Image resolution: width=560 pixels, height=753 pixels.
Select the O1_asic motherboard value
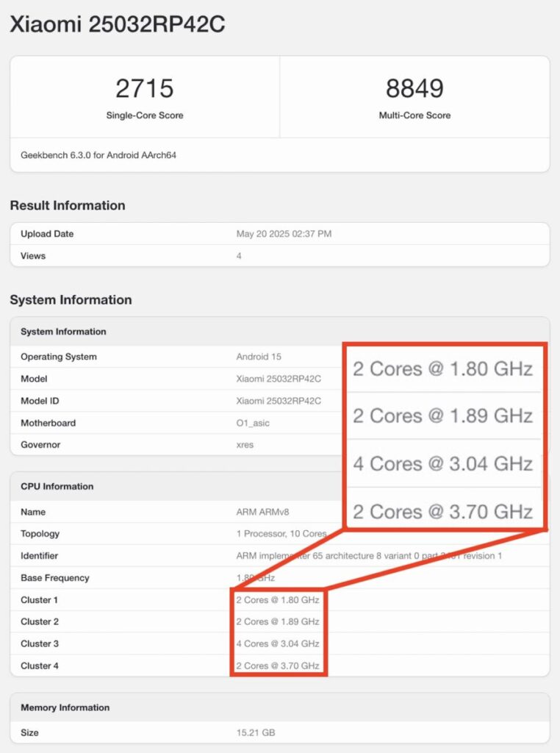[253, 423]
